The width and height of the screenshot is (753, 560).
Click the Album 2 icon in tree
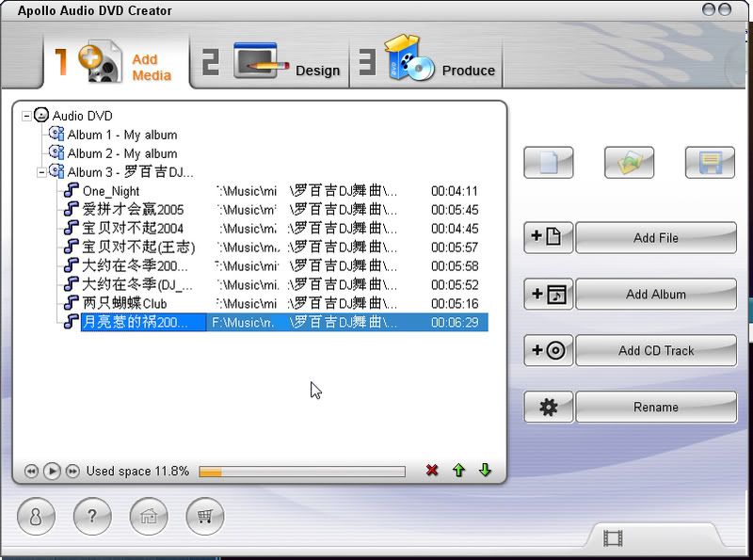click(56, 152)
